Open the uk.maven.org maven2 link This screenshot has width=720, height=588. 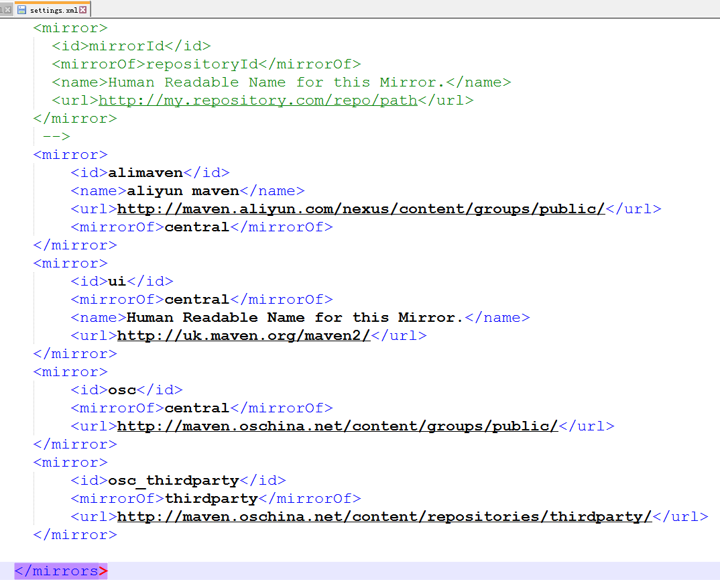click(243, 335)
